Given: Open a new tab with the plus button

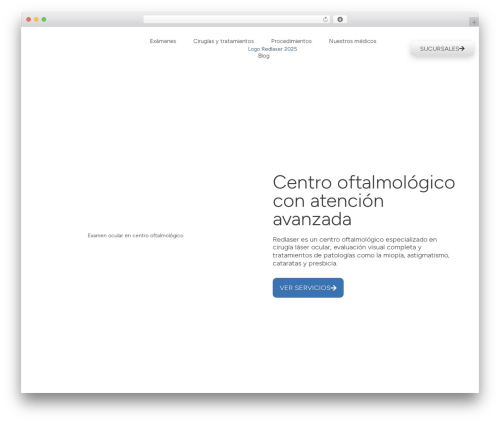Looking at the screenshot, I should pyautogui.click(x=474, y=22).
